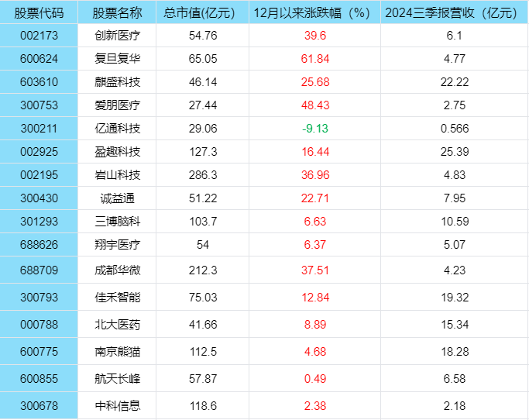This screenshot has width=529, height=420.
Task: Click the 36.96 percent change cell
Action: point(314,175)
